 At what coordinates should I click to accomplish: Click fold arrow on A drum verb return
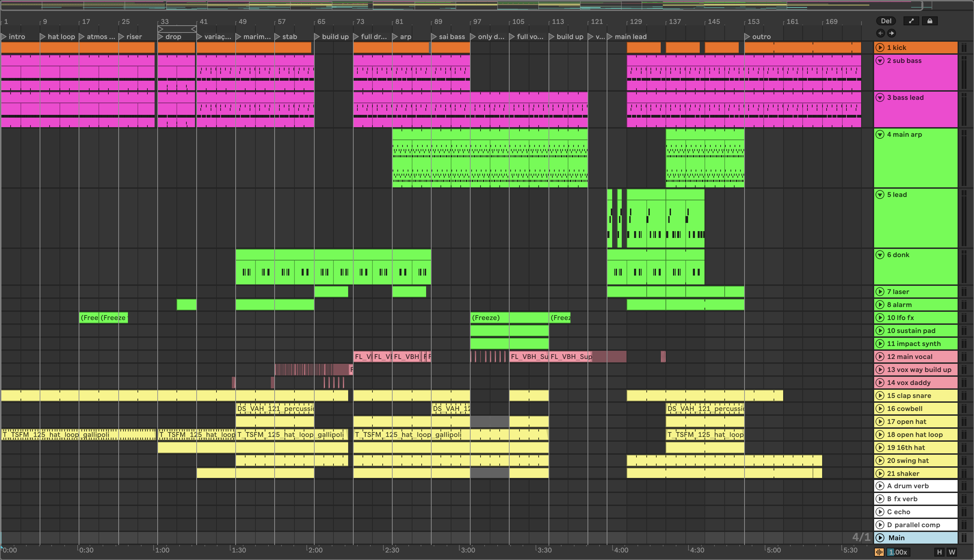coord(880,486)
